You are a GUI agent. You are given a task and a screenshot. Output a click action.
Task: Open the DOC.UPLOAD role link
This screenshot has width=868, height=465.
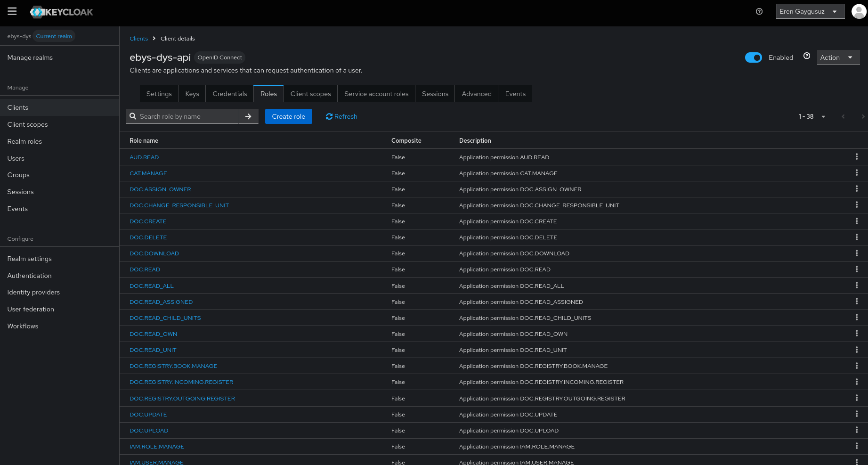click(x=149, y=431)
